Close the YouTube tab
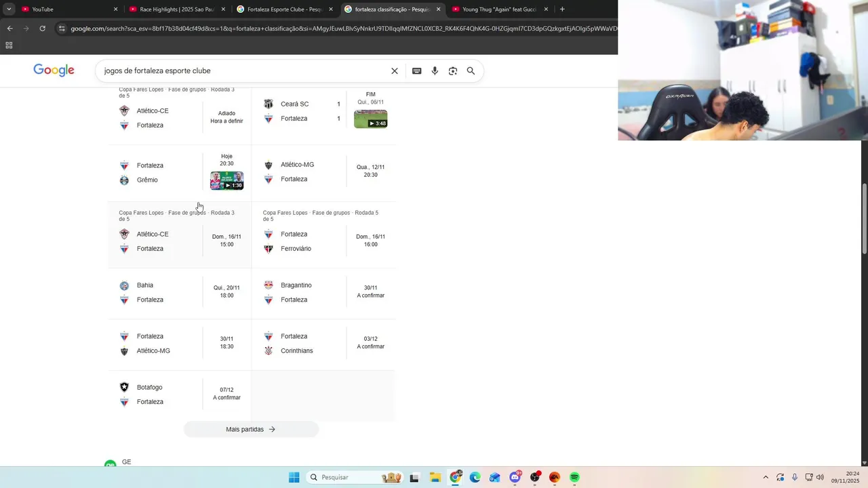Screen dimensions: 868x488 pyautogui.click(x=115, y=9)
